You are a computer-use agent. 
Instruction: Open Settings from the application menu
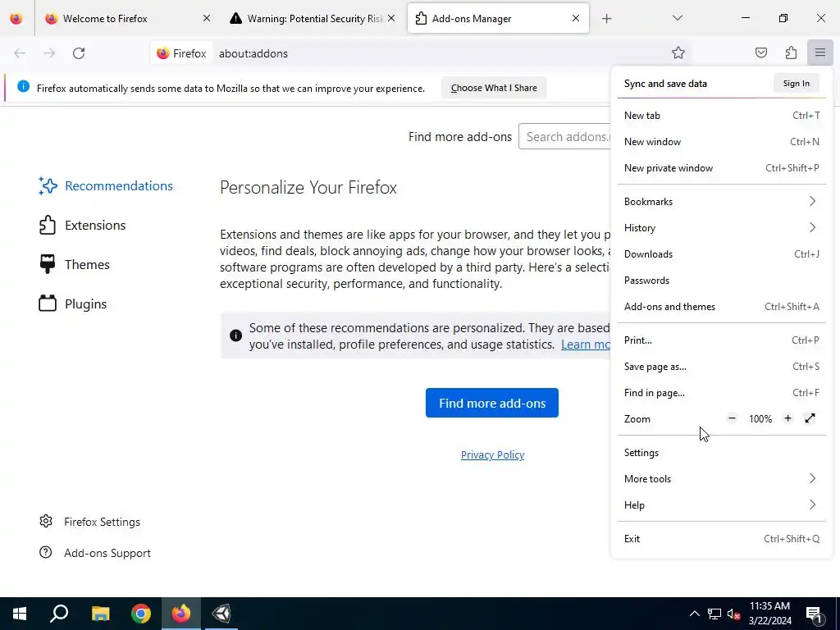click(722, 453)
